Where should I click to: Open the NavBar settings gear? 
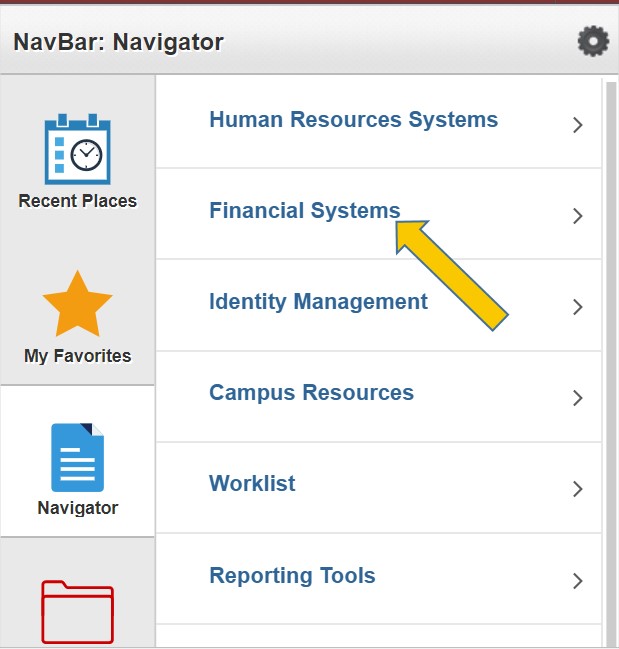pos(593,41)
